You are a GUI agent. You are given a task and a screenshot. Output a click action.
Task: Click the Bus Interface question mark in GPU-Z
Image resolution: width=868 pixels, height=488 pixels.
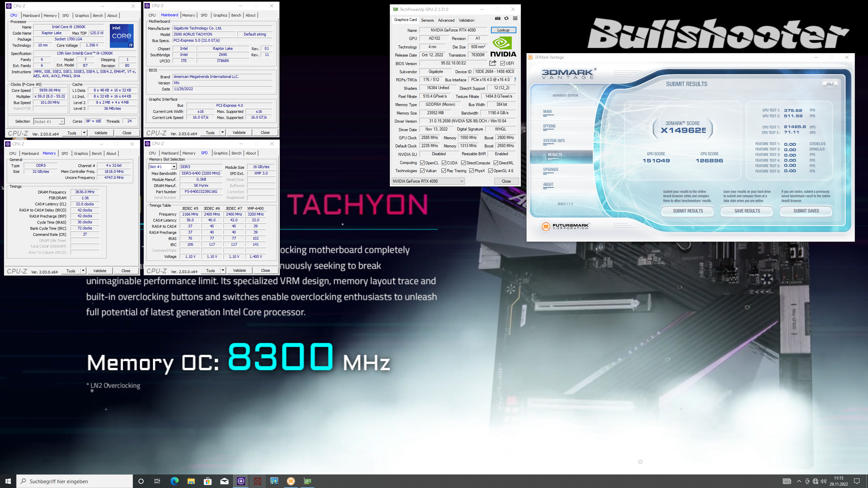coord(515,80)
